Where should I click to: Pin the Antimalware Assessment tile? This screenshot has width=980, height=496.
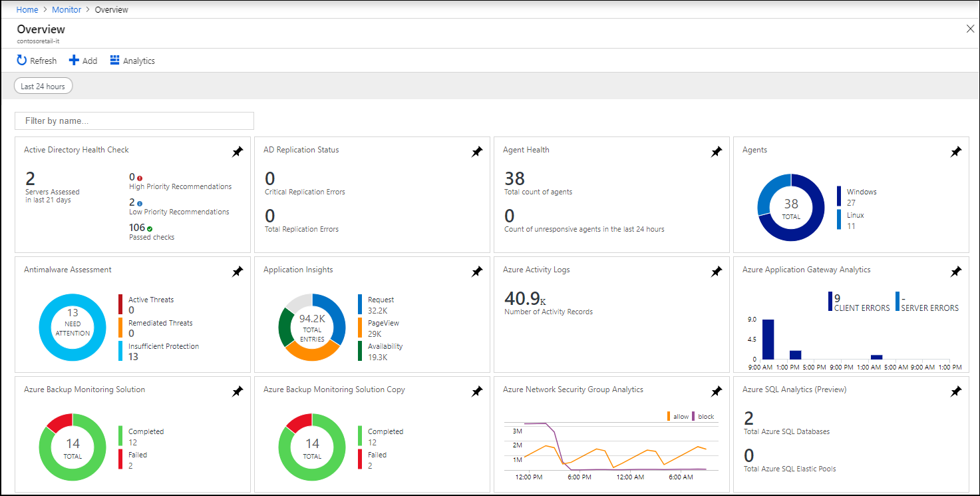[238, 272]
